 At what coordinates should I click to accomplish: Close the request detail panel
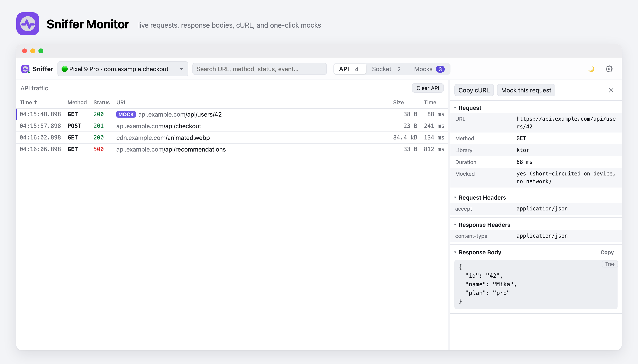coord(611,90)
